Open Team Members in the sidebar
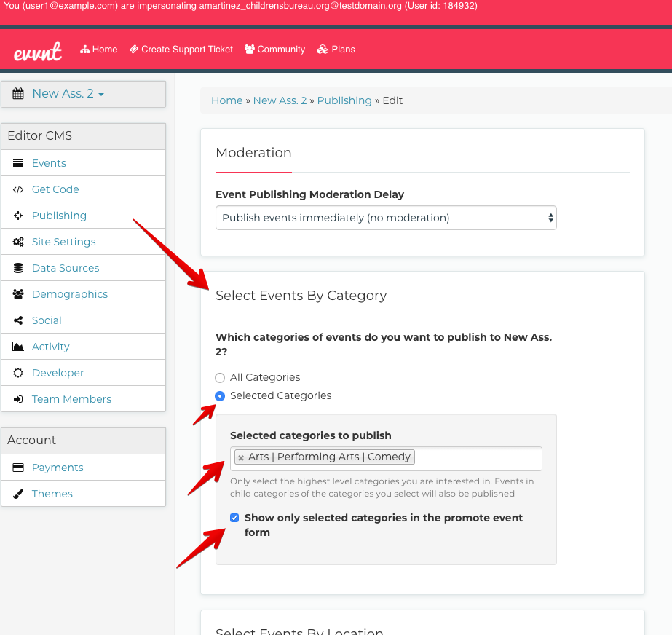Viewport: 672px width, 635px height. click(71, 399)
